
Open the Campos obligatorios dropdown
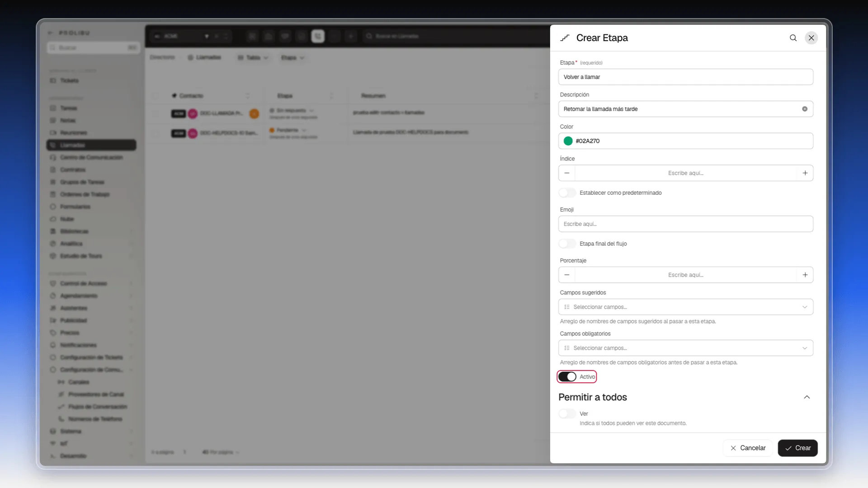tap(686, 348)
